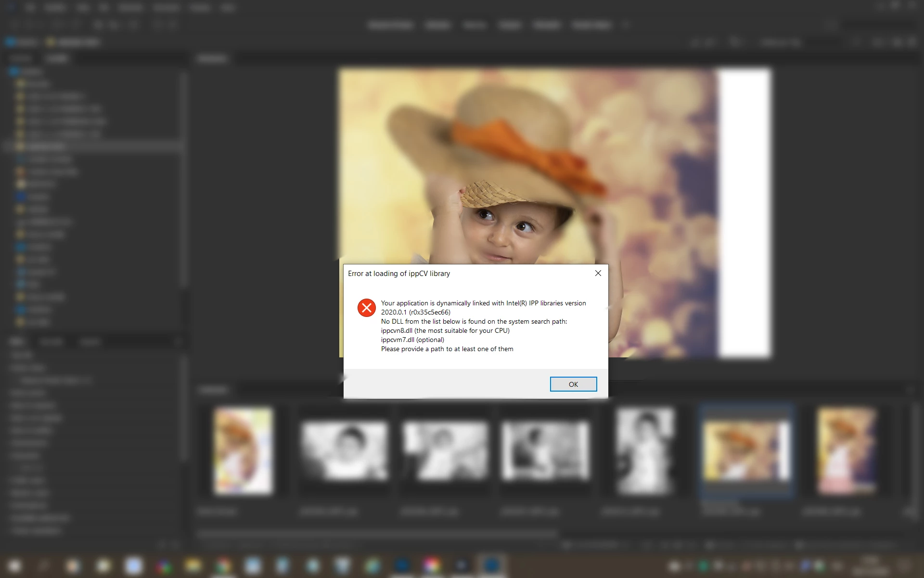Image resolution: width=924 pixels, height=578 pixels.
Task: Click the folder tree vertical scrollbar
Action: [x=183, y=178]
